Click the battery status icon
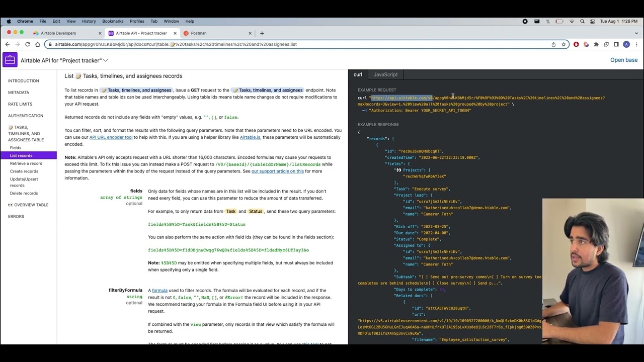The width and height of the screenshot is (644, 362). coord(559,21)
